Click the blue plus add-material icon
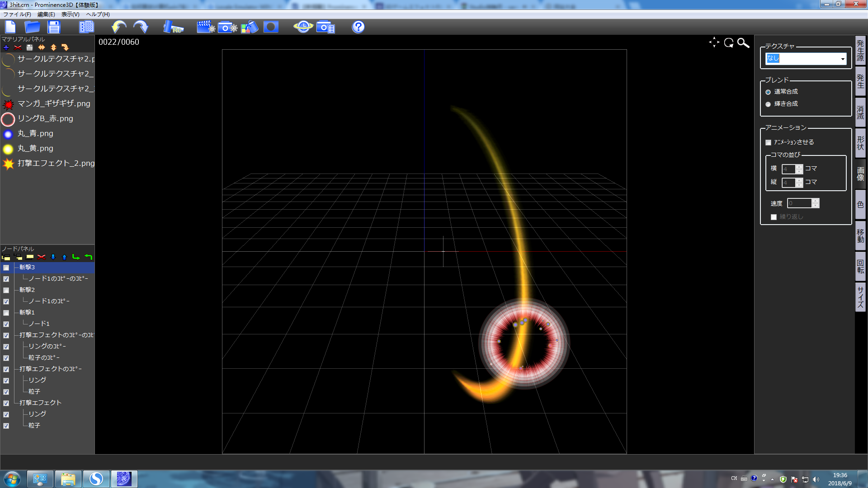Viewport: 868px width, 488px height. (x=6, y=47)
